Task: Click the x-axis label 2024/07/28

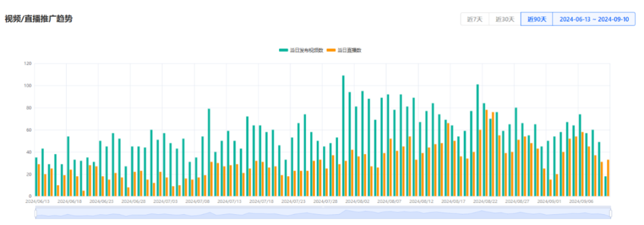Action: pyautogui.click(x=326, y=202)
